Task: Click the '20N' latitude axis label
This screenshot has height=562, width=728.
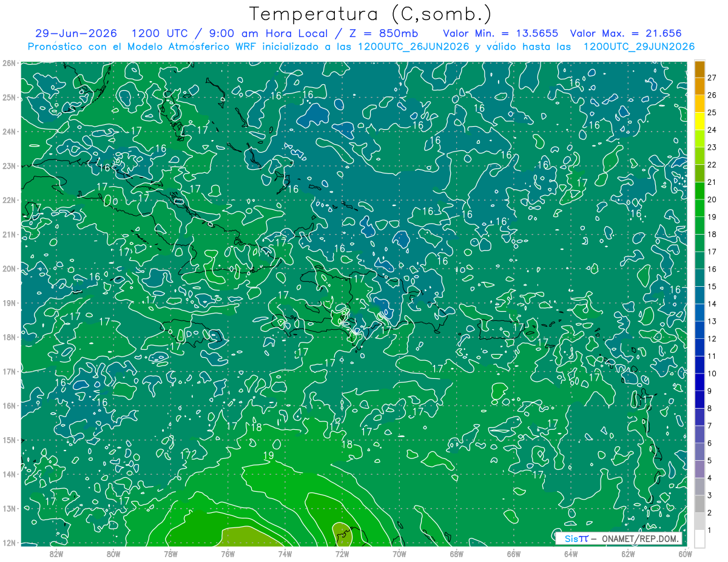Action: point(10,269)
